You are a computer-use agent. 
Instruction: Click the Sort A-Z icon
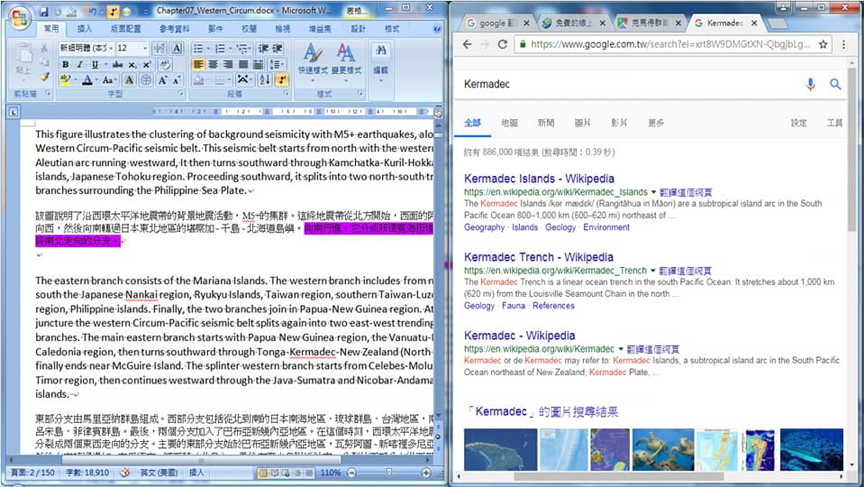point(264,80)
